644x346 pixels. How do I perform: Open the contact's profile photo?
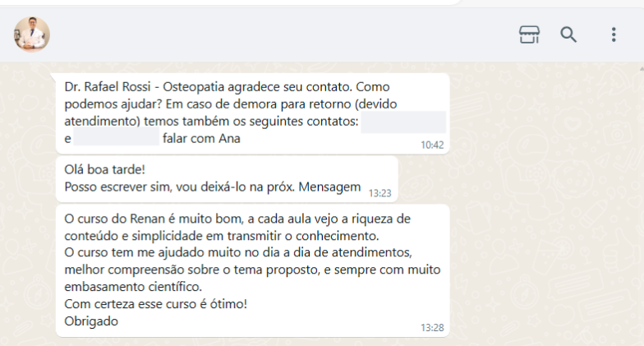(x=32, y=35)
